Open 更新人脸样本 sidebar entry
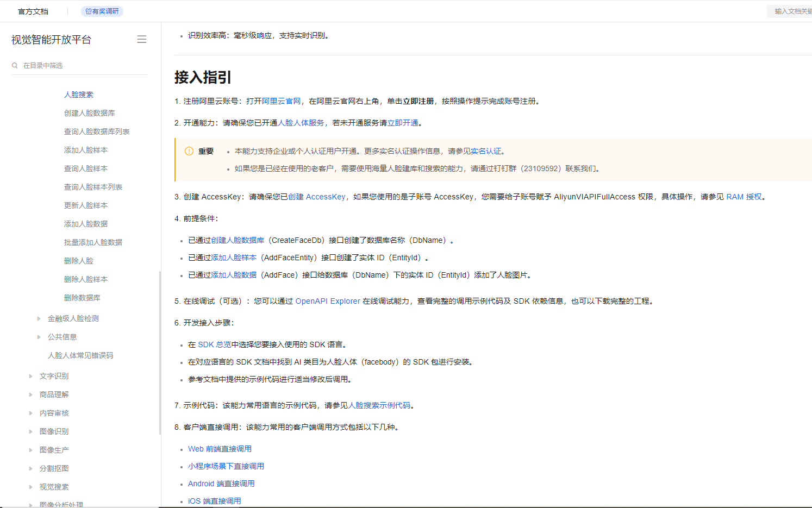The image size is (812, 508). 86,205
